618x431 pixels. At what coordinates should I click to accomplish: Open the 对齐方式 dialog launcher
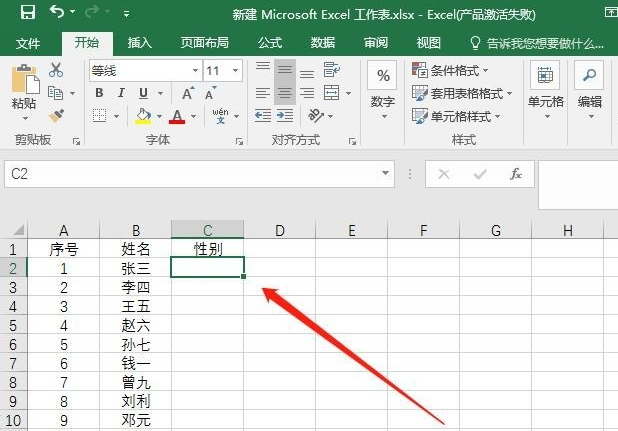point(352,141)
